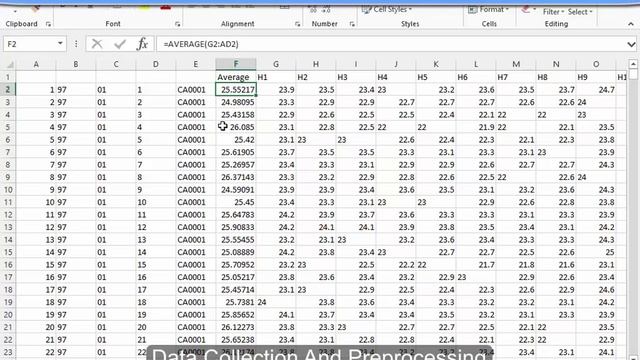Click the 'Average' header cell
Image resolution: width=640 pixels, height=360 pixels.
[x=236, y=77]
